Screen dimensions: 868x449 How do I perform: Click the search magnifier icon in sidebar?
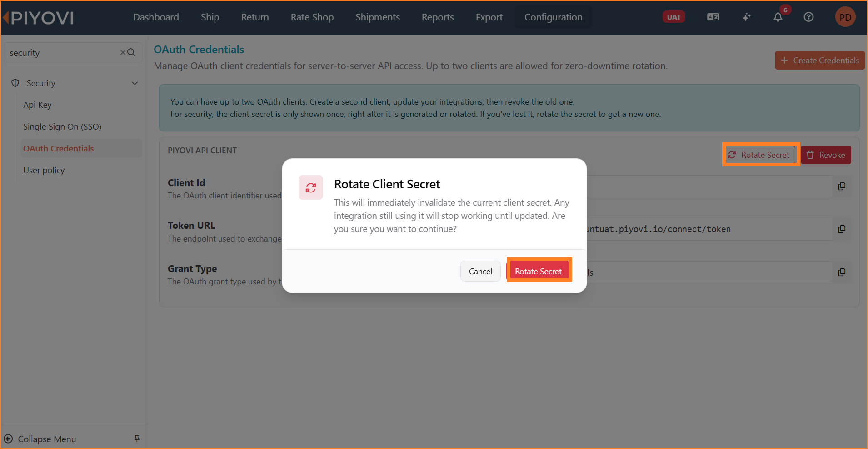pyautogui.click(x=131, y=53)
